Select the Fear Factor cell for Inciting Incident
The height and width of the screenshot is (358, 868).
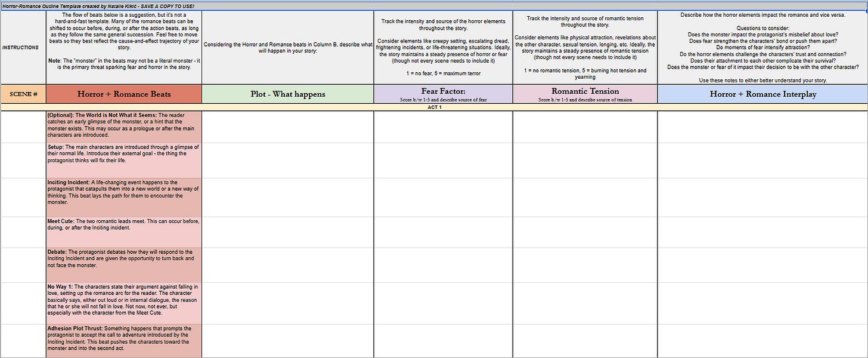(443, 197)
